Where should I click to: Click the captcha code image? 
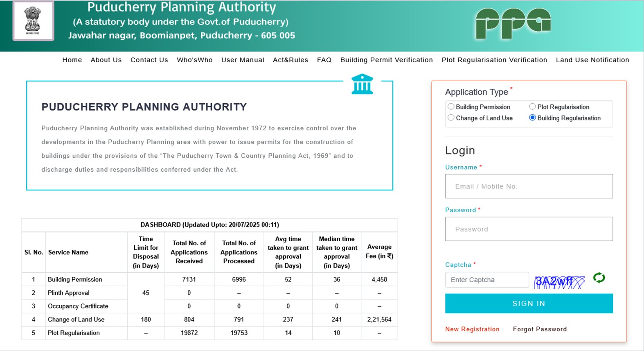click(559, 281)
